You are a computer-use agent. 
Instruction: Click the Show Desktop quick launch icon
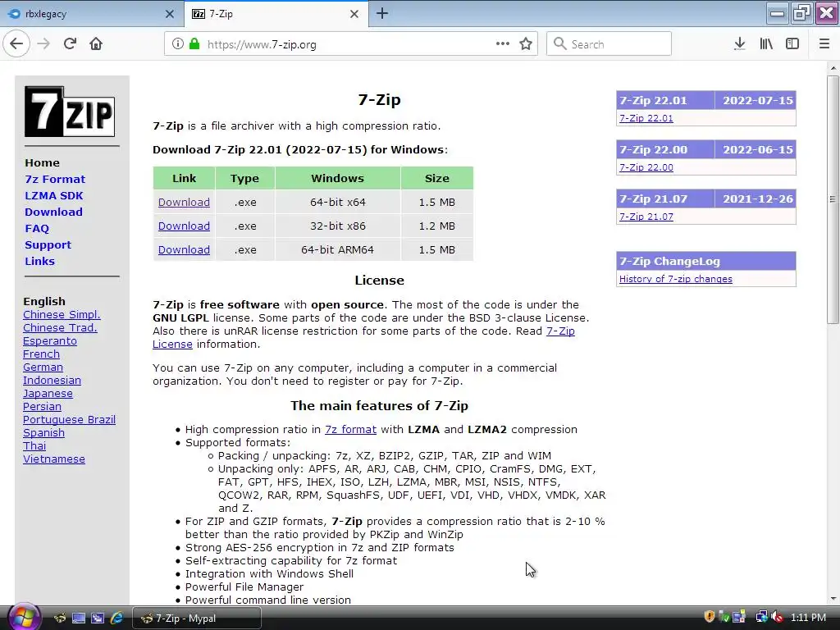(79, 619)
